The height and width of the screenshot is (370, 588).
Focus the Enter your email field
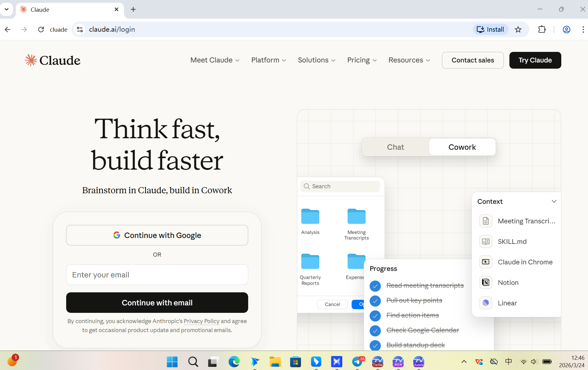157,275
